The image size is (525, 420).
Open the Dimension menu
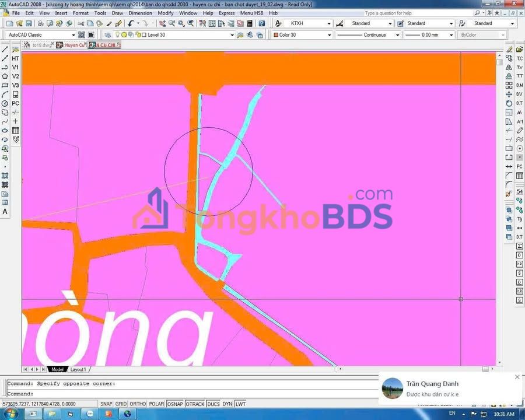pos(140,13)
